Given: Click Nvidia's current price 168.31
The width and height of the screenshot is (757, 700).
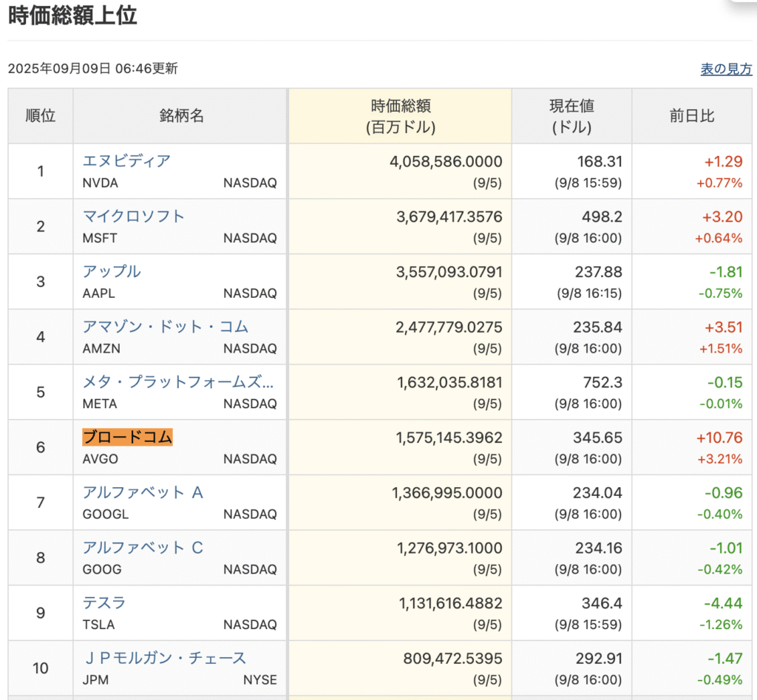Looking at the screenshot, I should (600, 161).
